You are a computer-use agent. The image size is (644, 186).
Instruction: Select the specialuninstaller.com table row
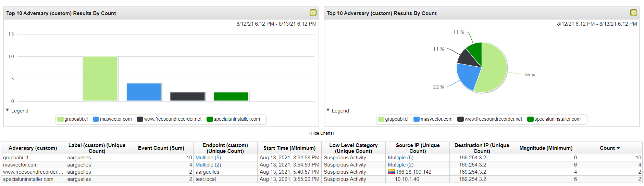pyautogui.click(x=28, y=179)
